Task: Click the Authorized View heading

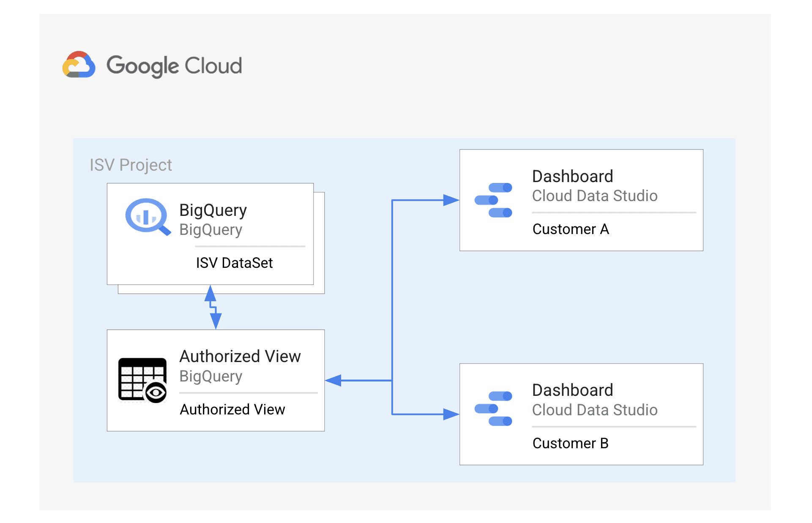Action: 240,356
